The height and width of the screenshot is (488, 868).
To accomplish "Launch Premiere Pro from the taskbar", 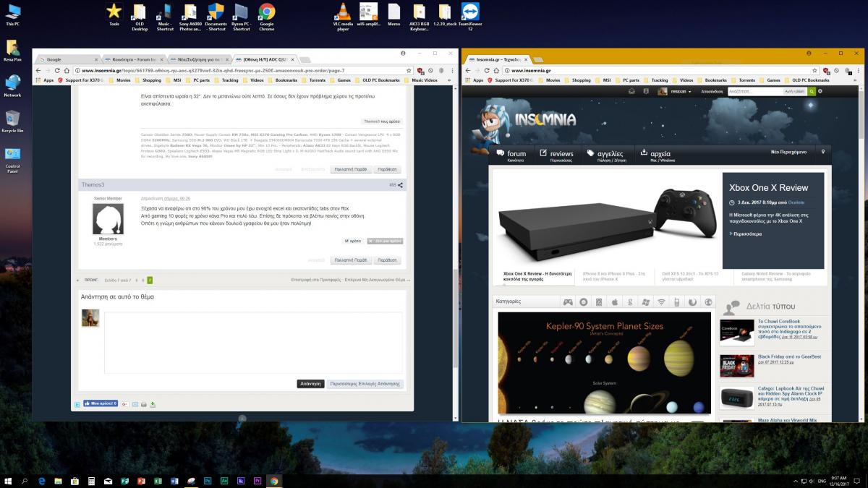I will [x=257, y=480].
